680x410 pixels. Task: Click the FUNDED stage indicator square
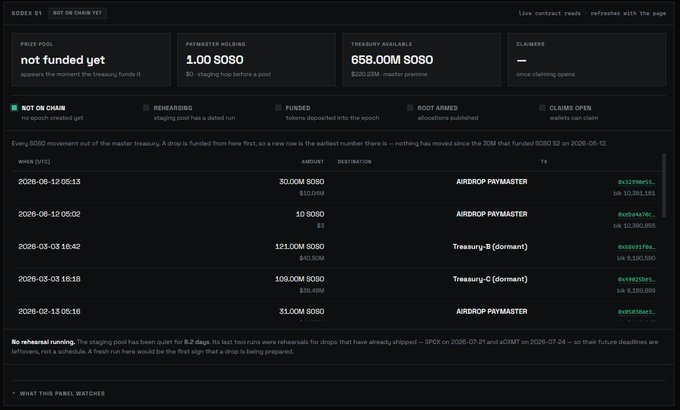point(278,108)
